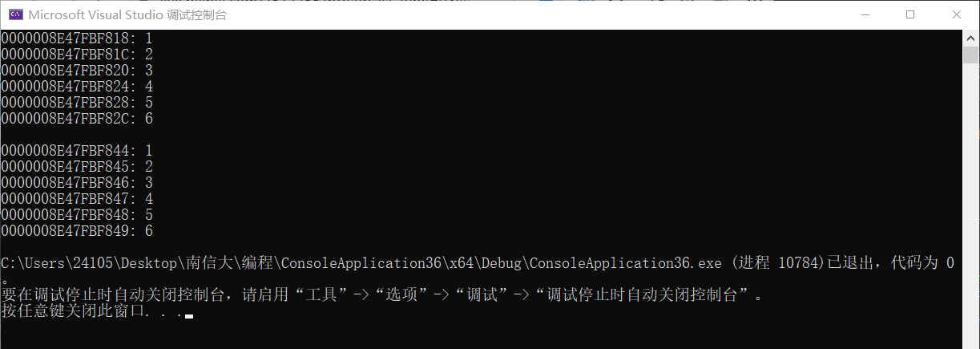Maximize the debug console window
Image resolution: width=980 pixels, height=349 pixels.
909,14
